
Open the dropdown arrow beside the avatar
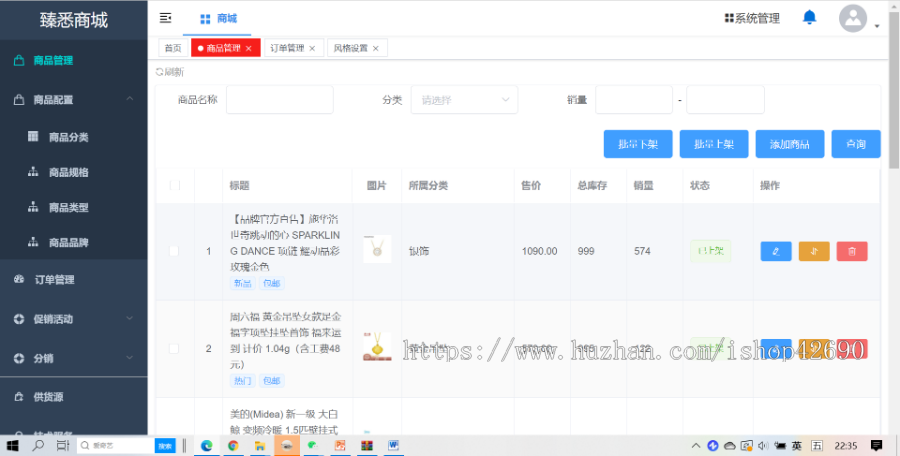876,26
